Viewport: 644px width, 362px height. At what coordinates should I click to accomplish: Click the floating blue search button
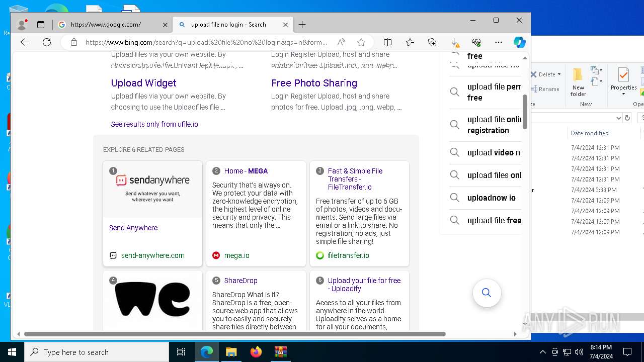coord(487,293)
